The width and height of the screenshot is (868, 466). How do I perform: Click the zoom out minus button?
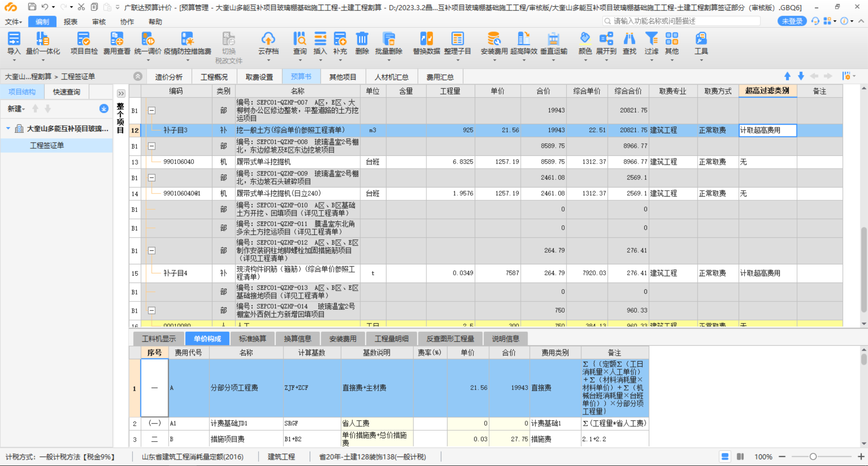point(782,457)
